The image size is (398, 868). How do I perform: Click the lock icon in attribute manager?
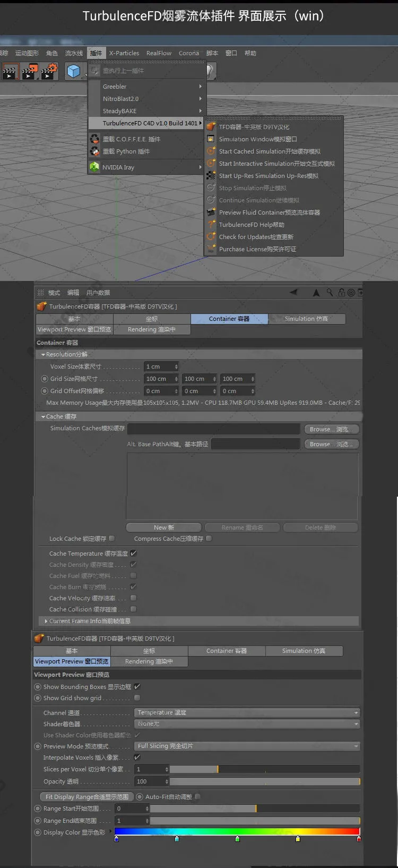341,293
